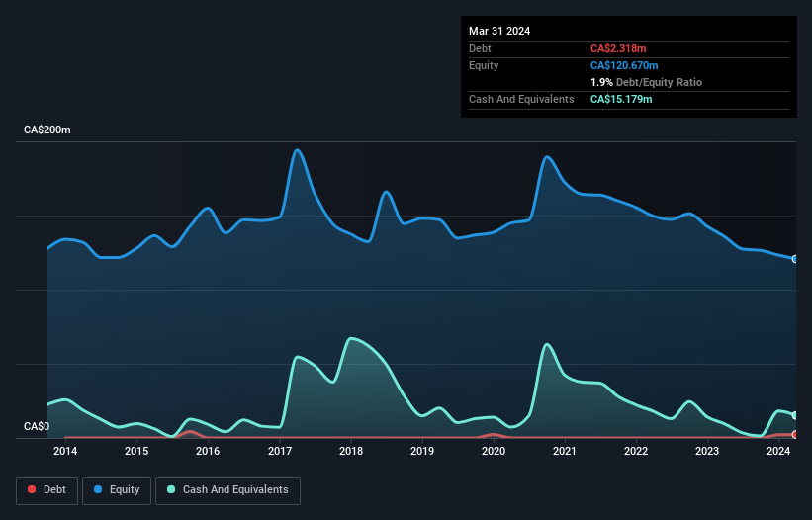Click the 1.9% Debt/Equity Ratio text
Image resolution: width=812 pixels, height=520 pixels.
646,82
